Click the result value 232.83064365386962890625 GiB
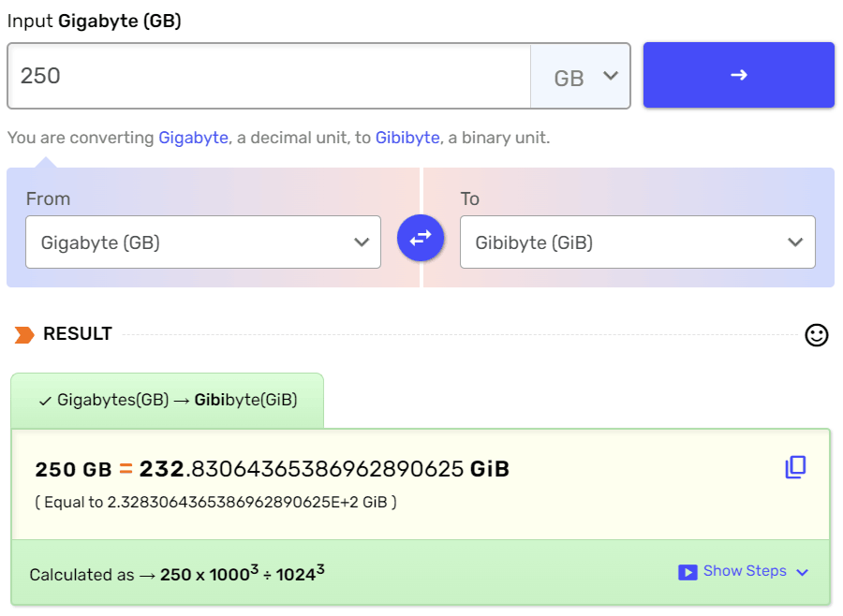 pyautogui.click(x=324, y=469)
